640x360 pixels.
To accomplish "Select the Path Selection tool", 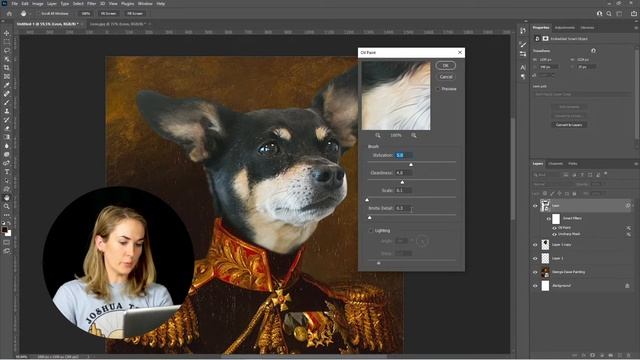I will click(7, 180).
